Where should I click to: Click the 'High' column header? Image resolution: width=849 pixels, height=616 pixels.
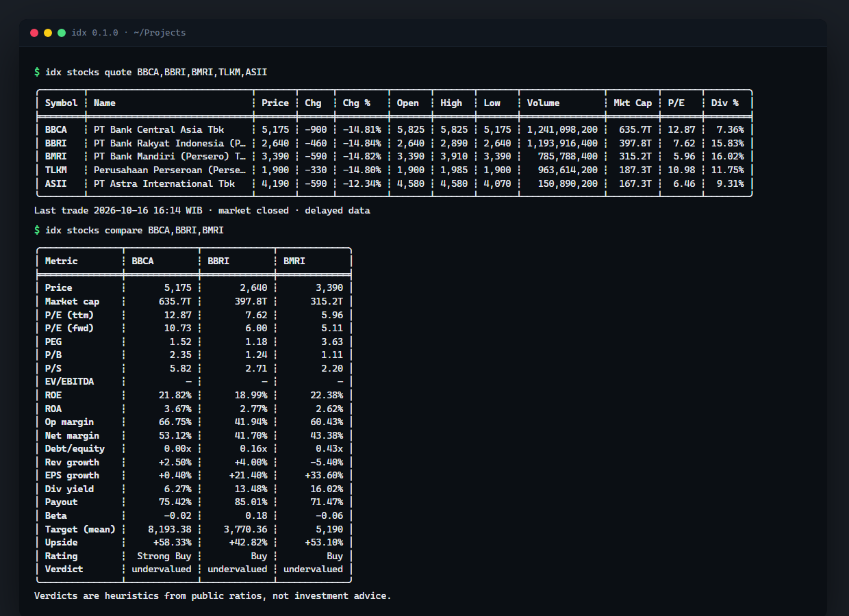(x=451, y=103)
